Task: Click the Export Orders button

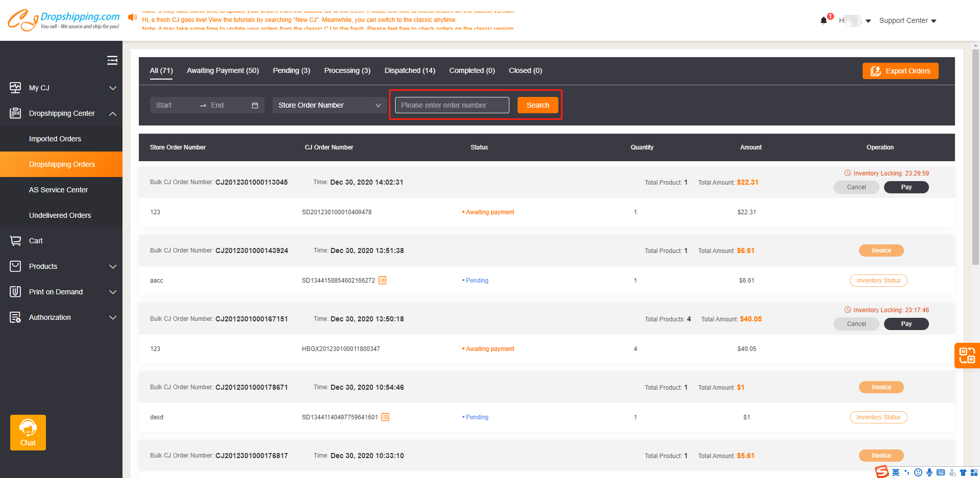Action: click(900, 71)
